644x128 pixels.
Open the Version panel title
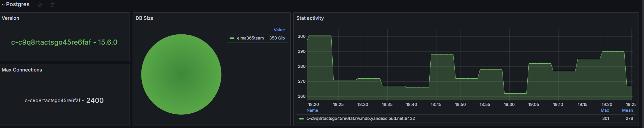tap(11, 18)
